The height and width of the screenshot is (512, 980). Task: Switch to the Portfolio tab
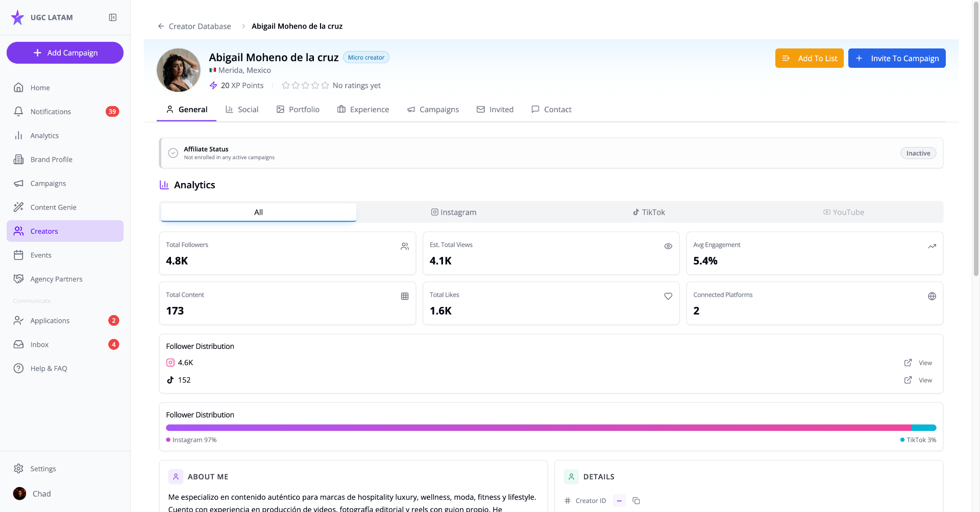tap(298, 110)
